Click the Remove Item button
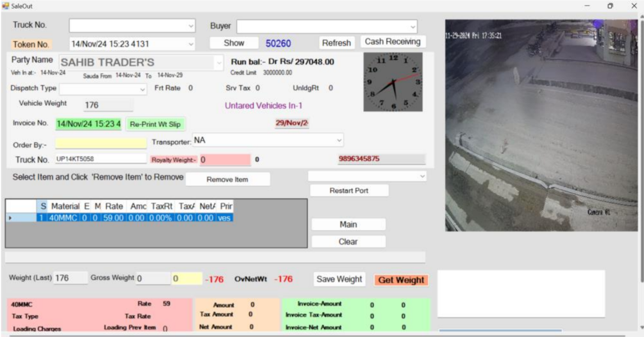 click(227, 179)
